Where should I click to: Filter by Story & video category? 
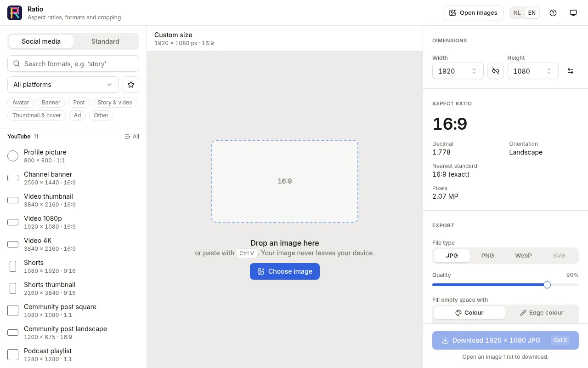point(115,103)
